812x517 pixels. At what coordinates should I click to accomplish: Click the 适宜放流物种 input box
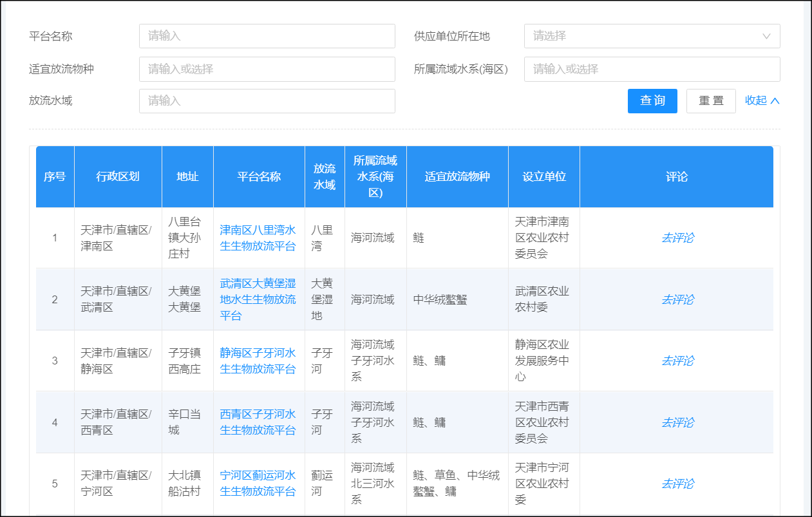267,69
